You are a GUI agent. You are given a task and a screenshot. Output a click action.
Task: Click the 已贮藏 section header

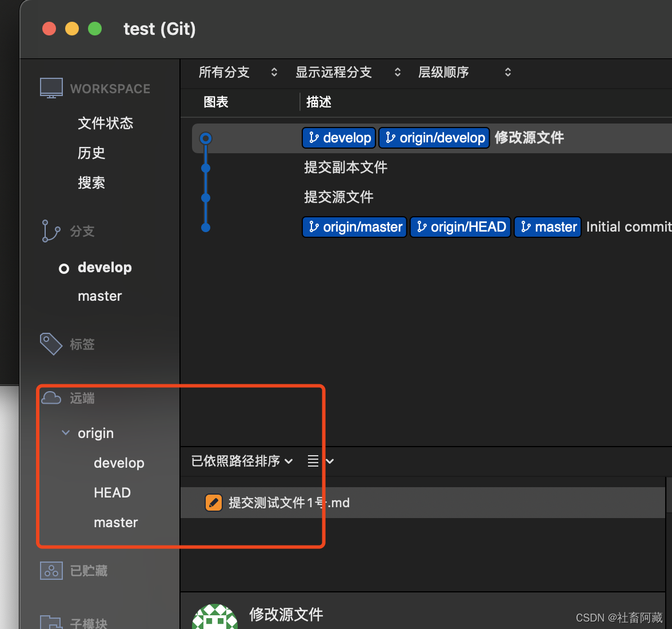click(89, 571)
